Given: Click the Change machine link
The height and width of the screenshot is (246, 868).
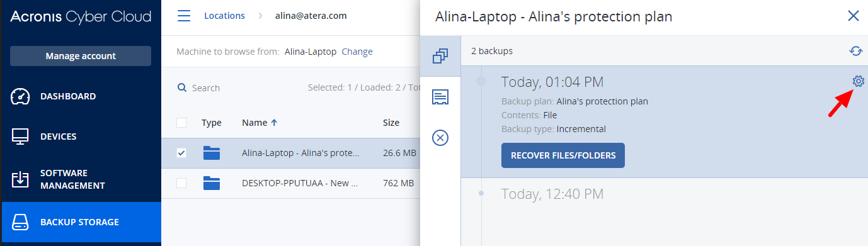Looking at the screenshot, I should click(x=357, y=52).
